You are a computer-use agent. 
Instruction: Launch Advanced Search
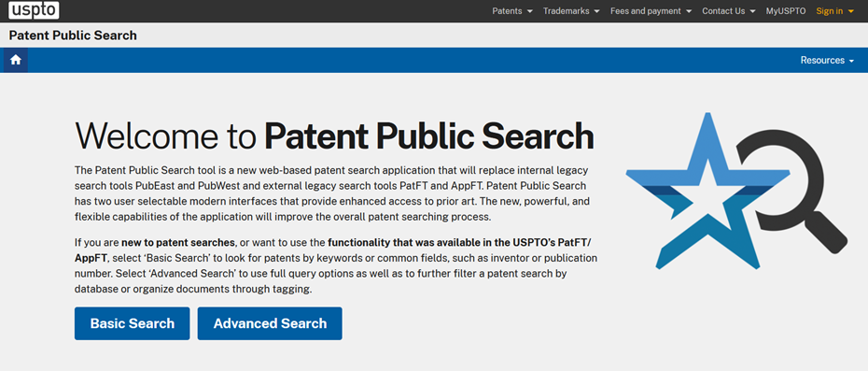(x=270, y=323)
